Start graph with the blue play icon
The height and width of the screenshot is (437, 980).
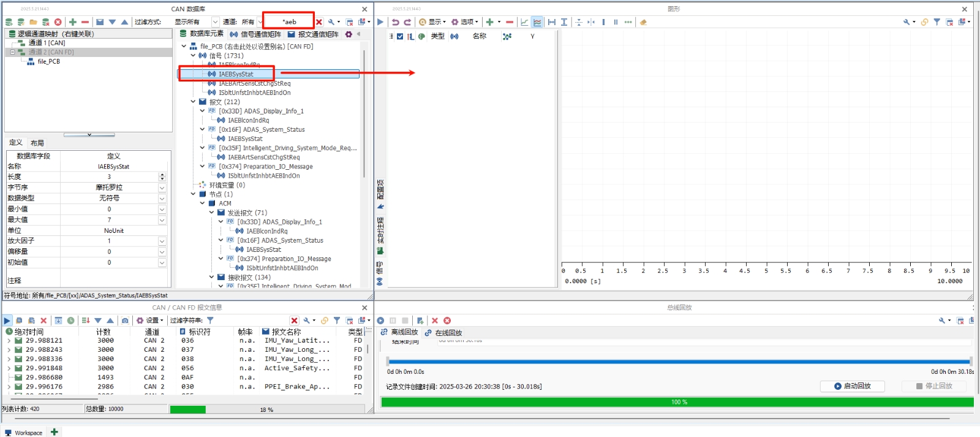[x=380, y=22]
